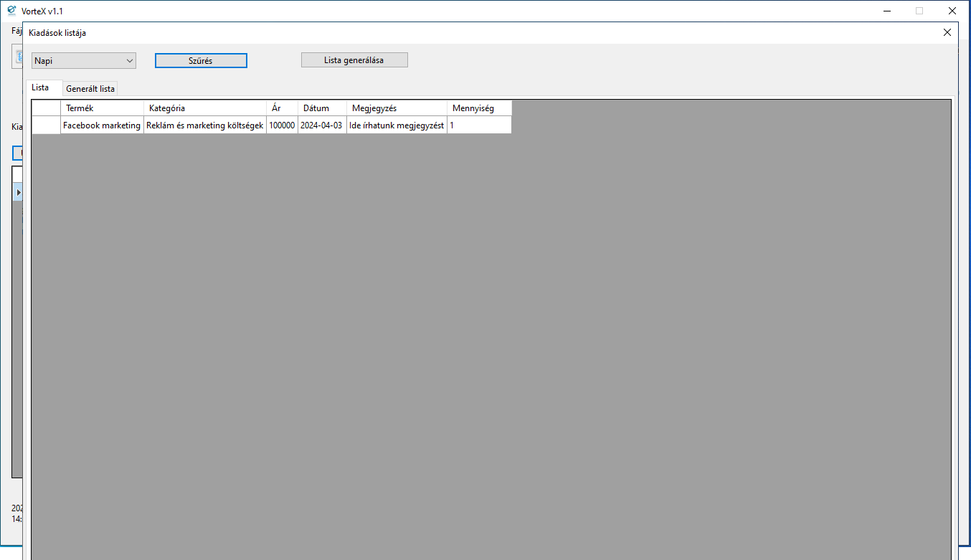The width and height of the screenshot is (971, 560).
Task: Open the Generált lista tab
Action: click(x=90, y=89)
